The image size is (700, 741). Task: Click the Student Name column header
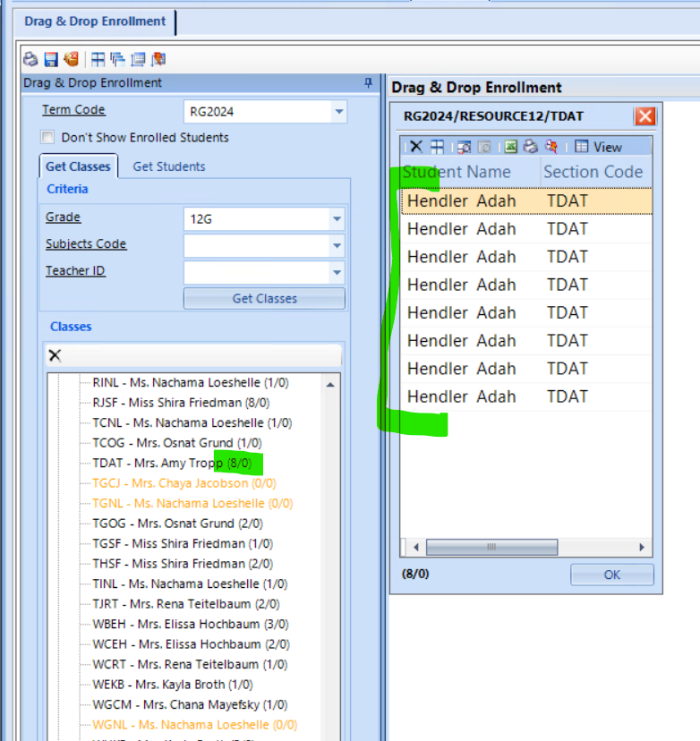470,172
